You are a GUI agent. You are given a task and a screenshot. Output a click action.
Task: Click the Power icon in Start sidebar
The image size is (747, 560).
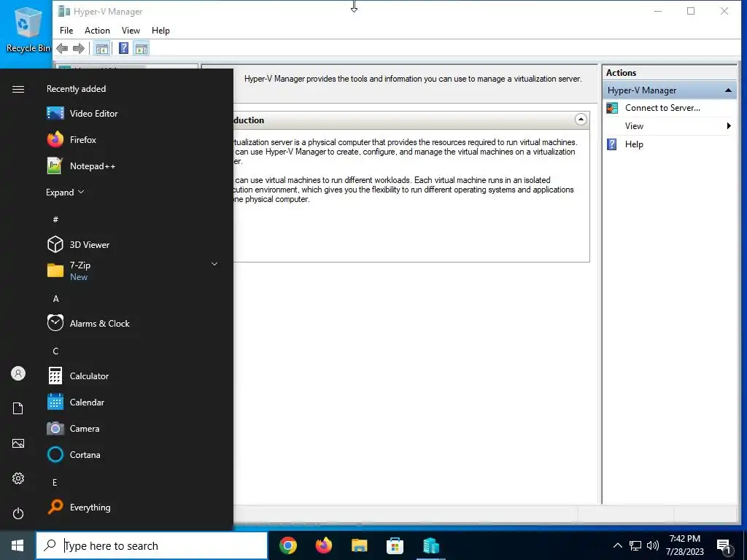coord(18,513)
